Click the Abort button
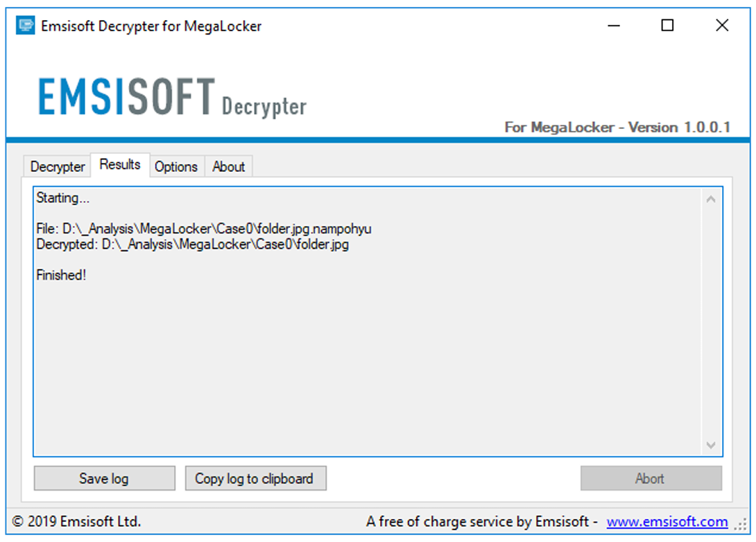Image resolution: width=756 pixels, height=542 pixels. click(x=651, y=478)
